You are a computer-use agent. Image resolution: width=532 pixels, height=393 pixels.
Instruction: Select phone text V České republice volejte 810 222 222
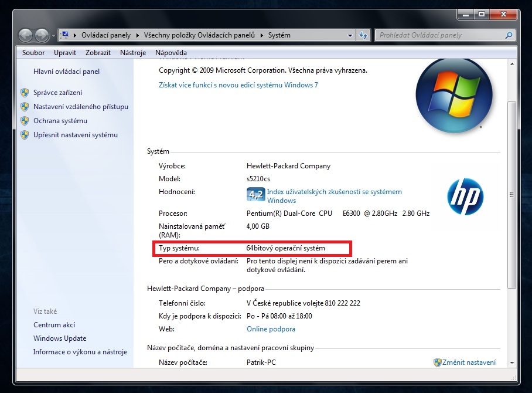[303, 303]
